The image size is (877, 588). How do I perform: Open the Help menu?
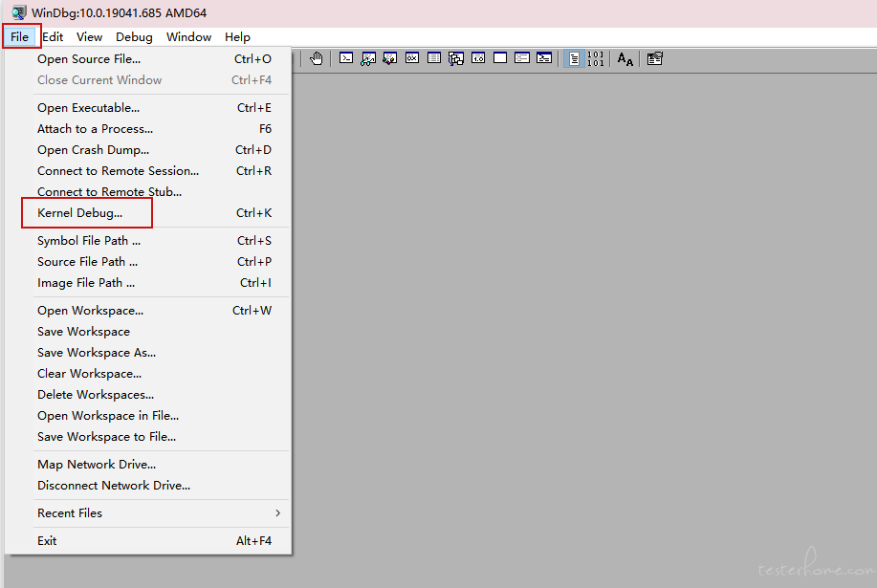coord(238,37)
